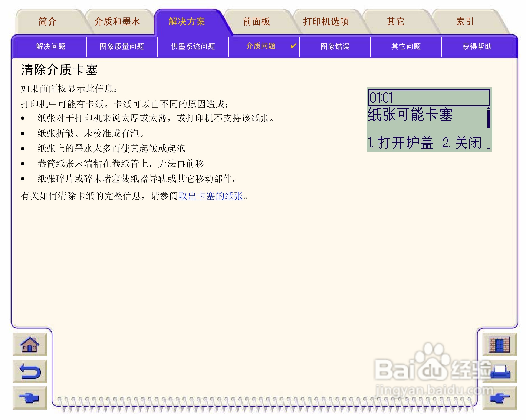Choose the 供墨系统问题 submenu item
Viewport: 526px width, 420px height.
pyautogui.click(x=193, y=46)
